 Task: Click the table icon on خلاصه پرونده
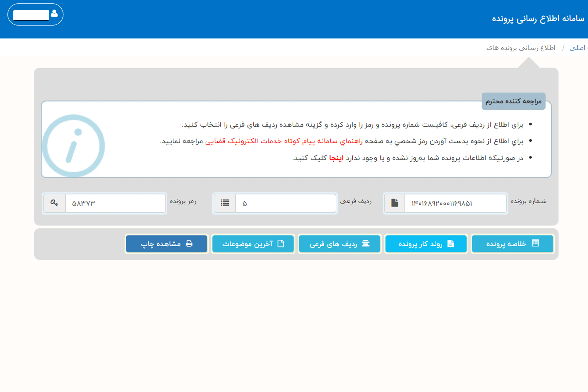535,243
